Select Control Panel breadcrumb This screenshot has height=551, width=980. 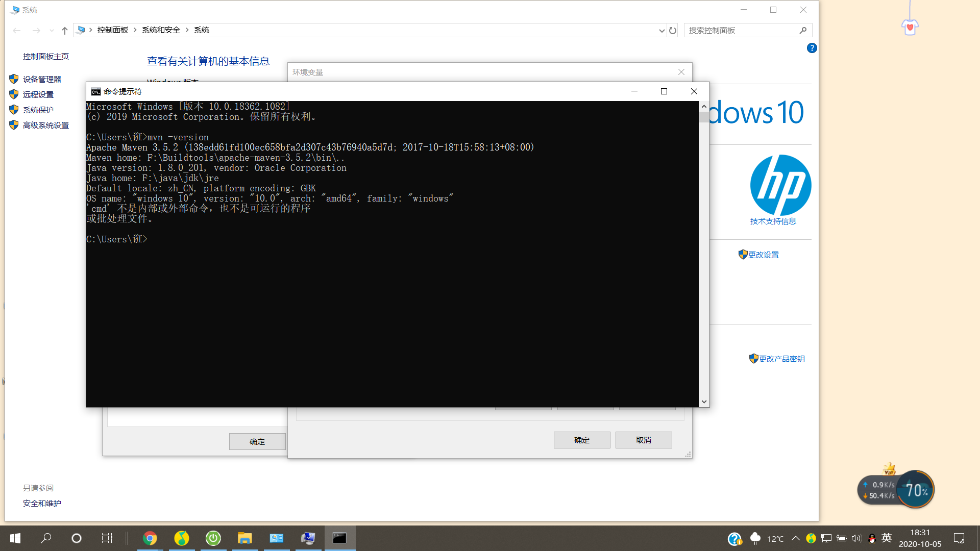113,30
